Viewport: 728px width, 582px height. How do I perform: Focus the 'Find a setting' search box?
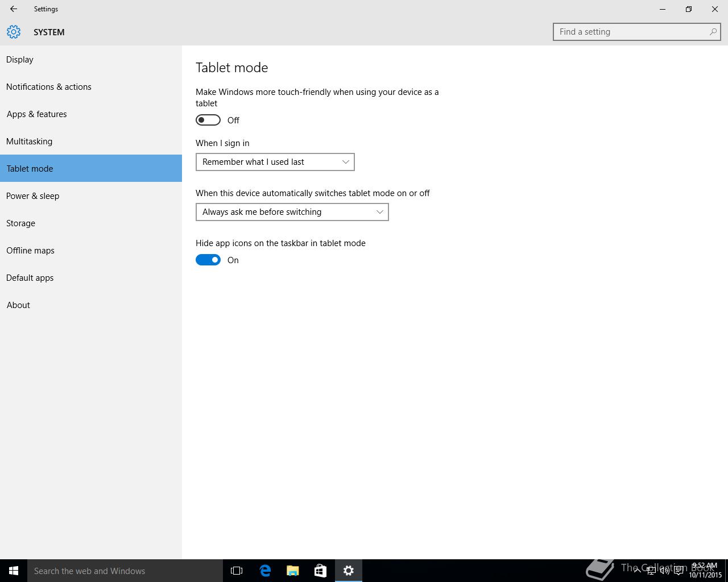pos(631,32)
